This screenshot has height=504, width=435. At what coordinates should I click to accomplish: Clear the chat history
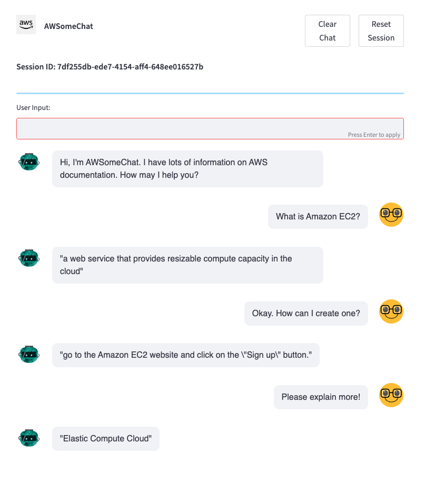[x=327, y=31]
